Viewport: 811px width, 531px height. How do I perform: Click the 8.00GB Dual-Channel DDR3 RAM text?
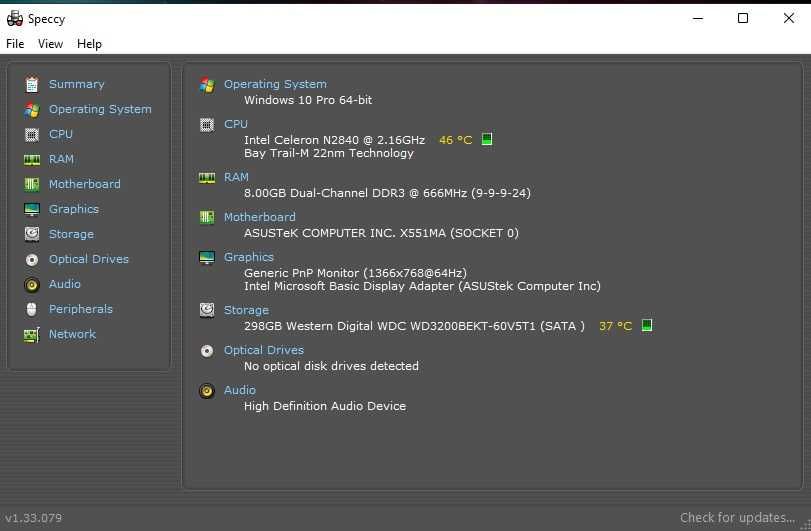coord(387,193)
